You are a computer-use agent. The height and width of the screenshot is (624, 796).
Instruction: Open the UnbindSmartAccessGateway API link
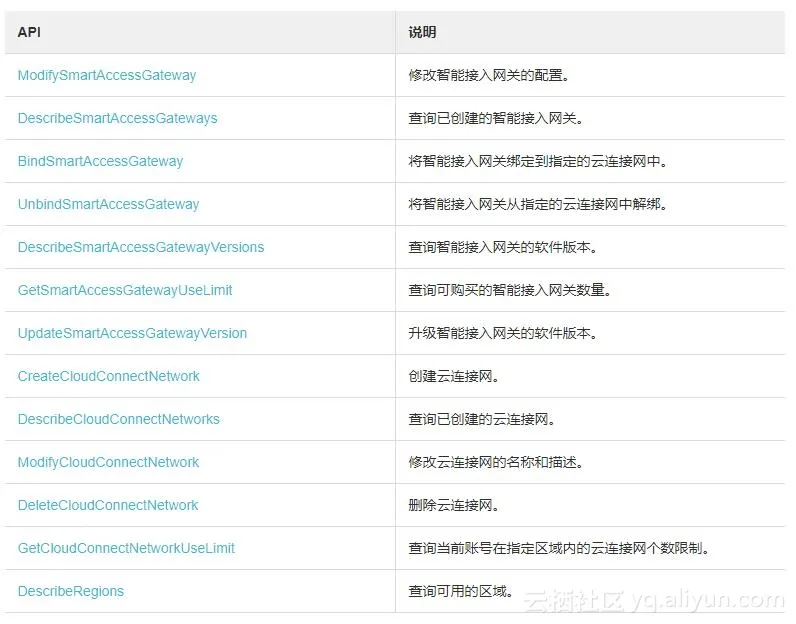(x=108, y=204)
